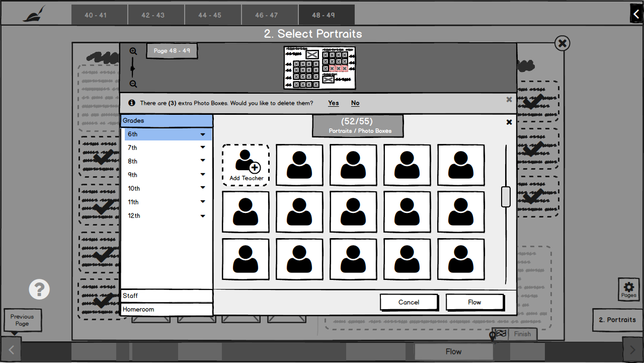
Task: Open Pages settings gear icon
Action: pos(628,289)
